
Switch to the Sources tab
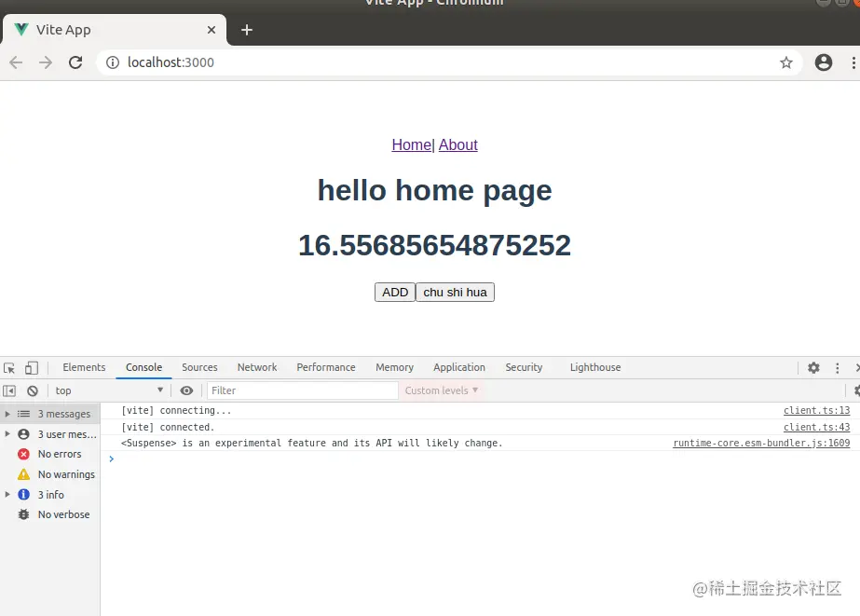[x=199, y=367]
